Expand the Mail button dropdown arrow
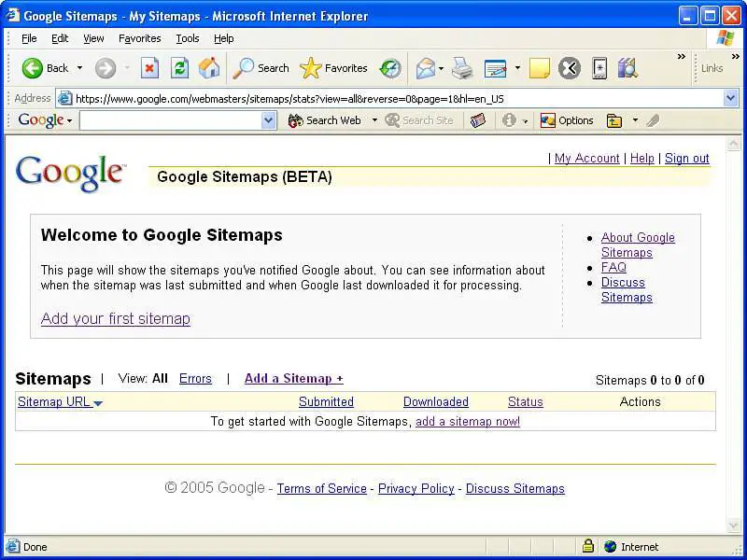Screen dimensions: 747x560 pyautogui.click(x=441, y=68)
